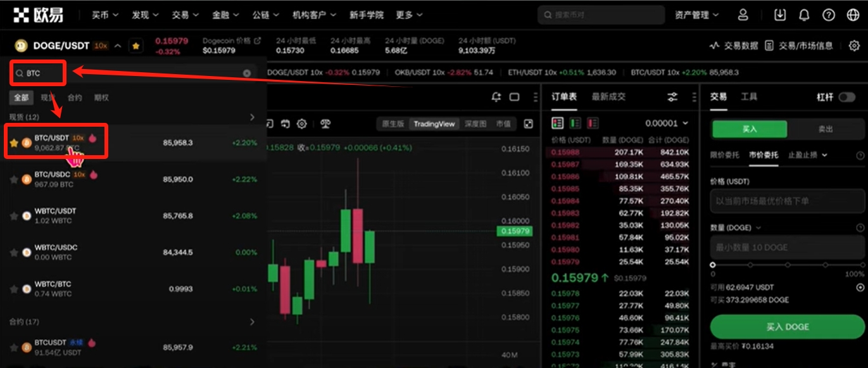Switch to the 最新成交 tab
The image size is (868, 368).
tap(608, 97)
